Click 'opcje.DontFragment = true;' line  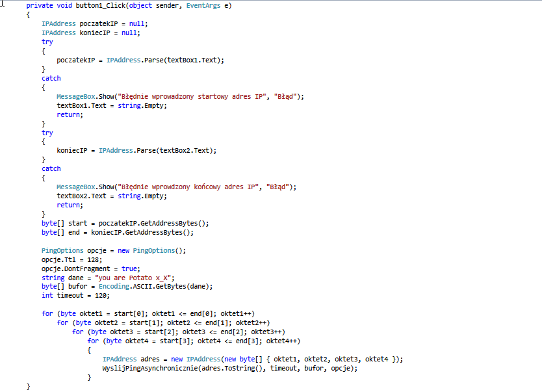click(91, 268)
